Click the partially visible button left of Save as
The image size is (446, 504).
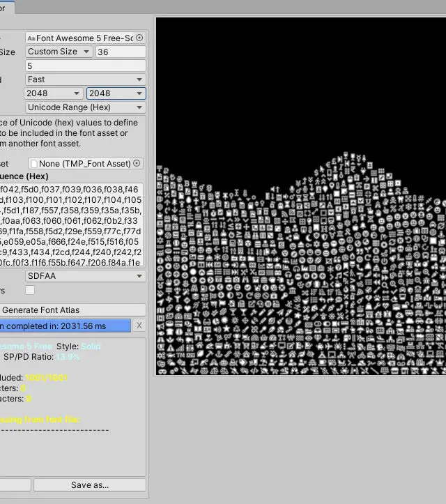[x=15, y=484]
